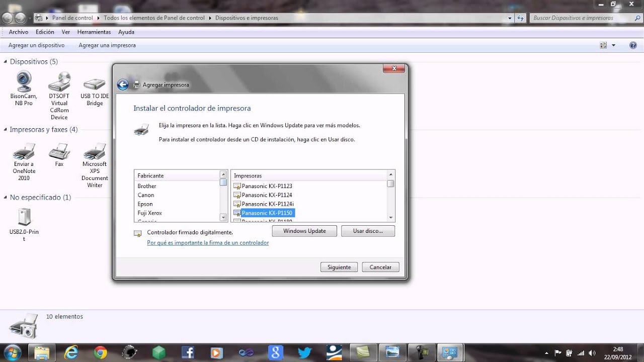Screen dimensions: 644x362
Task: Expand breadcrumb arrow after Panel de control
Action: (99, 18)
